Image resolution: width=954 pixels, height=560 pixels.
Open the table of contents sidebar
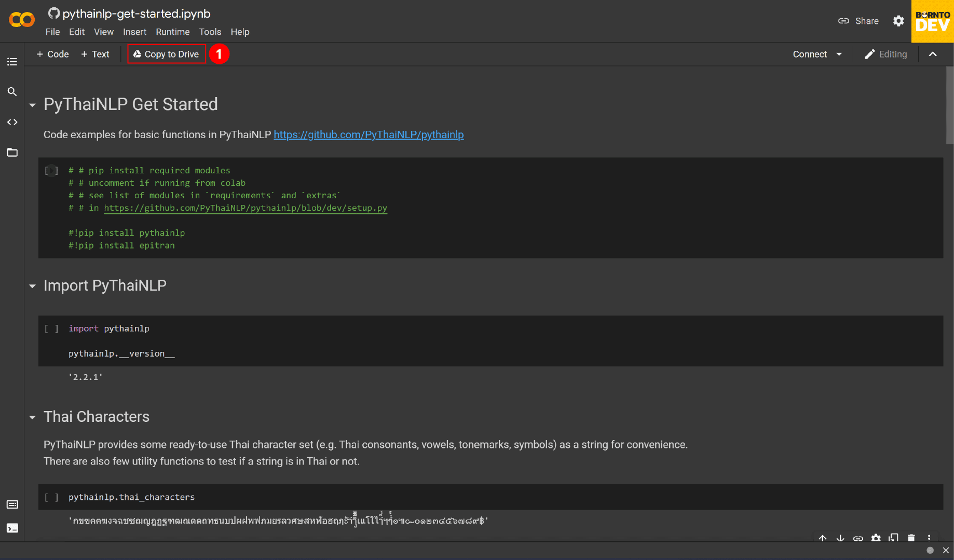tap(12, 62)
